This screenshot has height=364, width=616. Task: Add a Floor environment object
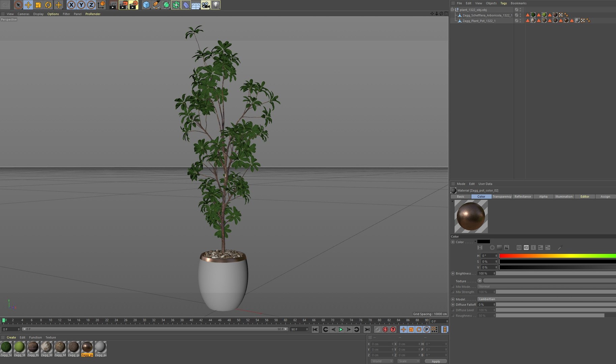196,5
